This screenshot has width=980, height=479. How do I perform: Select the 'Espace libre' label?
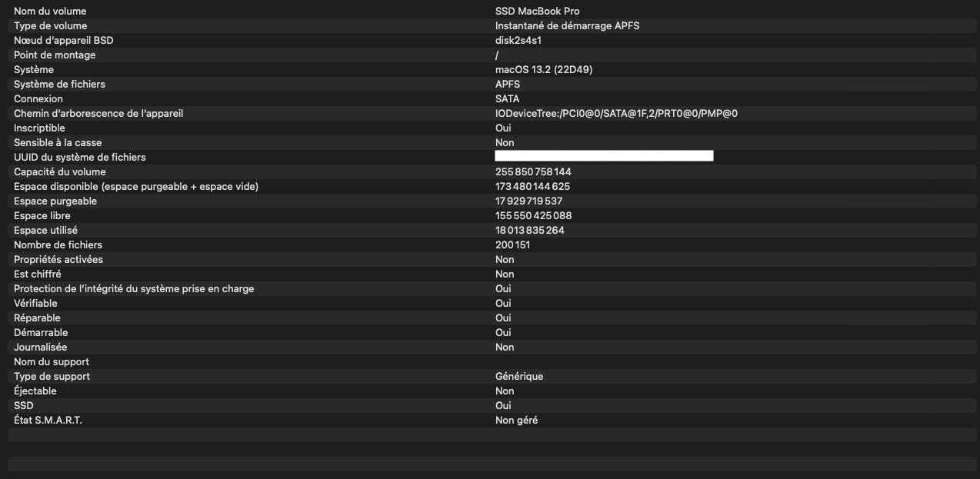pyautogui.click(x=42, y=216)
